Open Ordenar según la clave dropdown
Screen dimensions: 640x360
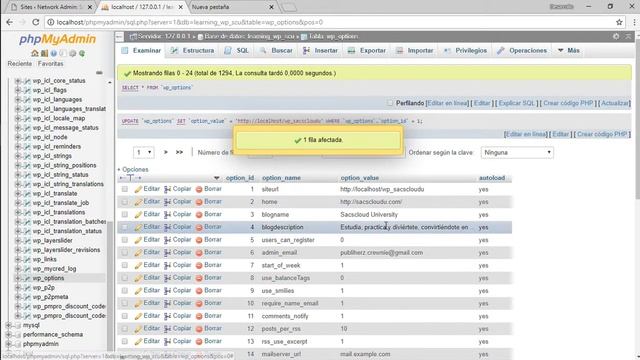tap(517, 152)
